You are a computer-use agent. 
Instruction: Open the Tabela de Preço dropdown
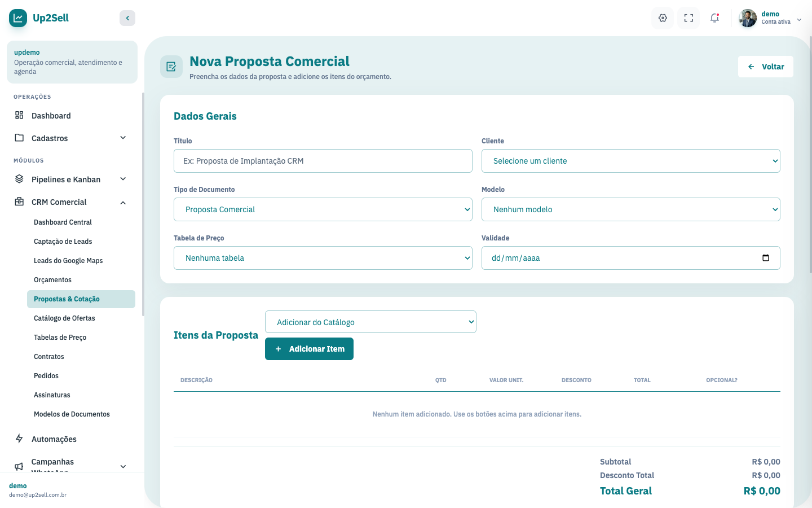point(323,258)
